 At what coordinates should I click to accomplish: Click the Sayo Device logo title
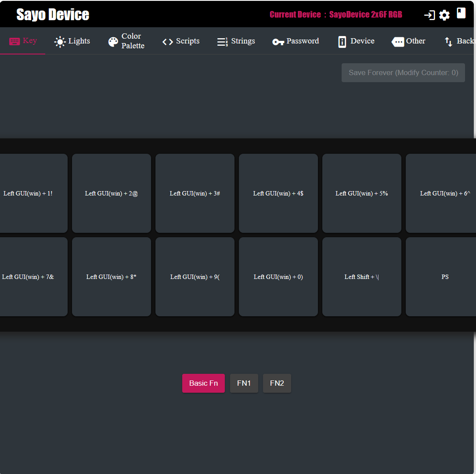[53, 14]
